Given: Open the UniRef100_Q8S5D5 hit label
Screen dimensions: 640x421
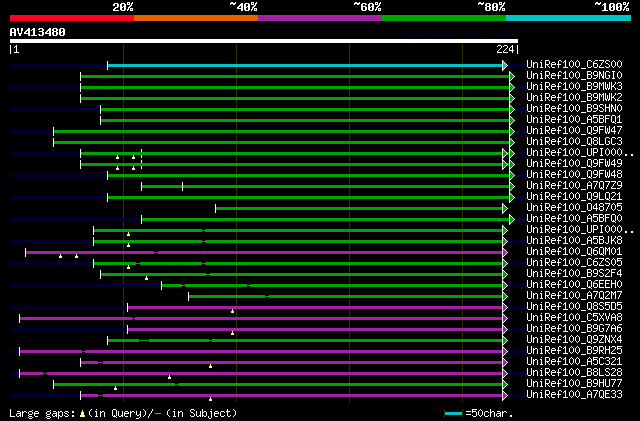Looking at the screenshot, I should (574, 307).
